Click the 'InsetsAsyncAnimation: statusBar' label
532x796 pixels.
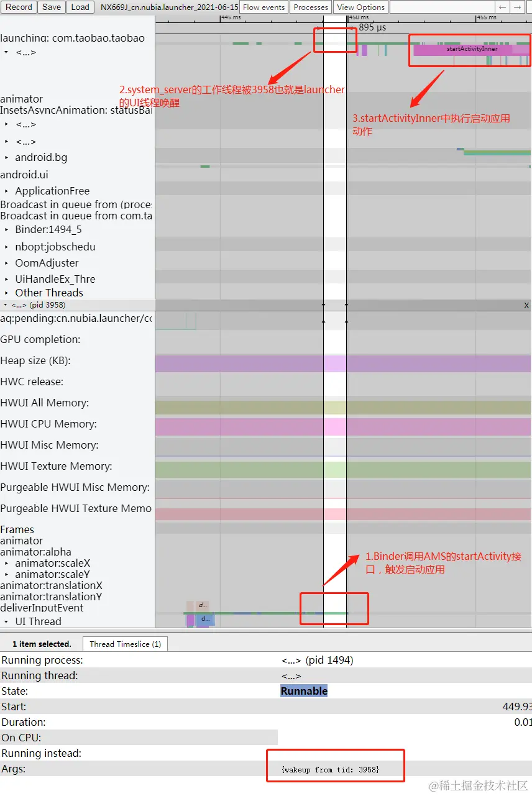[x=76, y=110]
